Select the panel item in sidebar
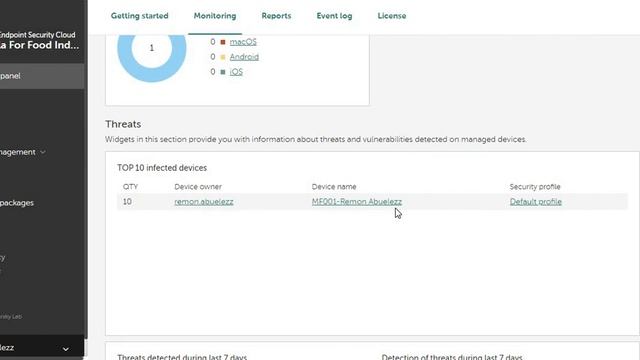Viewport: 640px width, 360px height. pyautogui.click(x=42, y=76)
